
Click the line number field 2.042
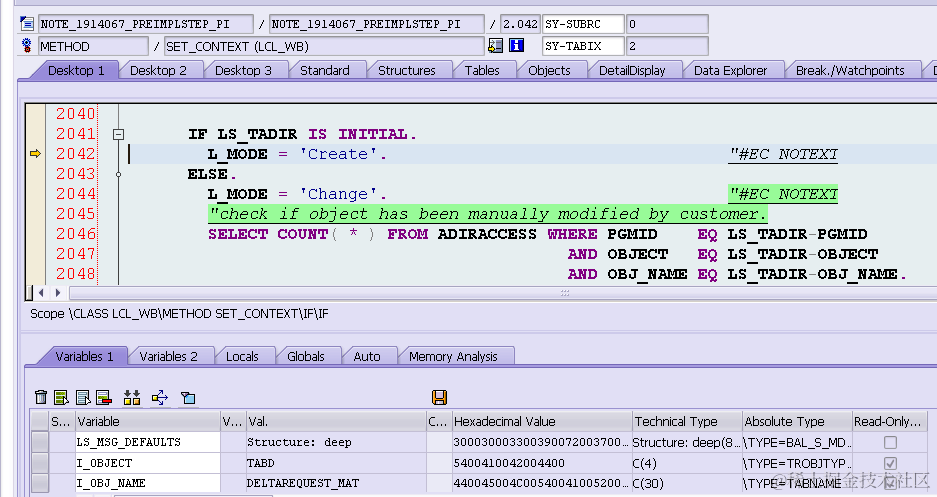(520, 24)
